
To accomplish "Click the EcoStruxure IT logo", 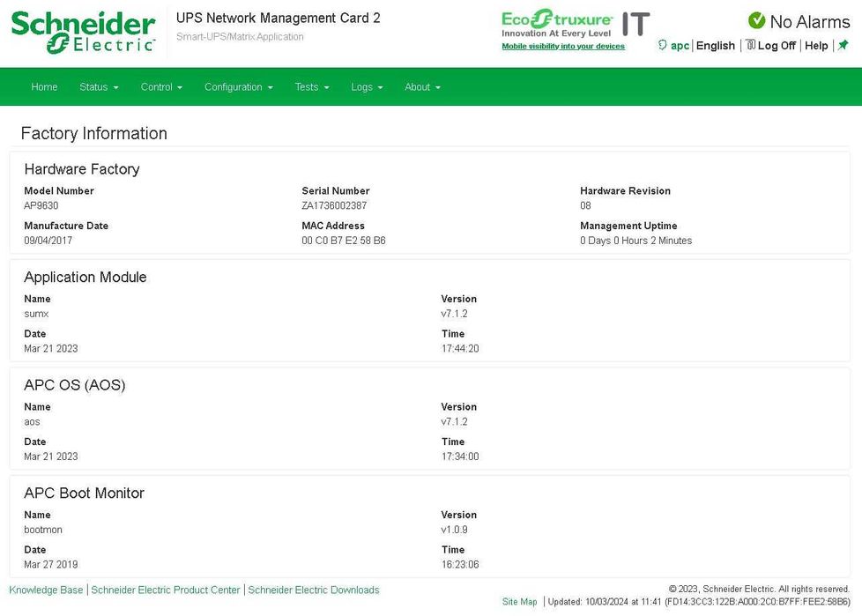I will click(x=576, y=24).
